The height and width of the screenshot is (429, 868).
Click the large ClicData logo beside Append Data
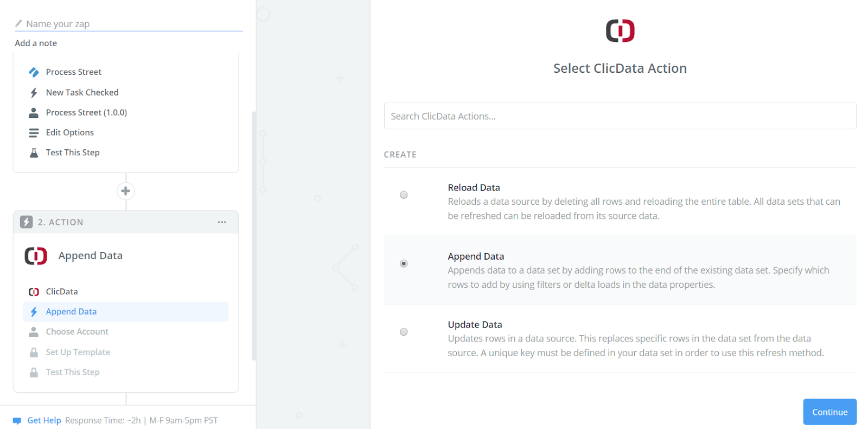coord(36,256)
